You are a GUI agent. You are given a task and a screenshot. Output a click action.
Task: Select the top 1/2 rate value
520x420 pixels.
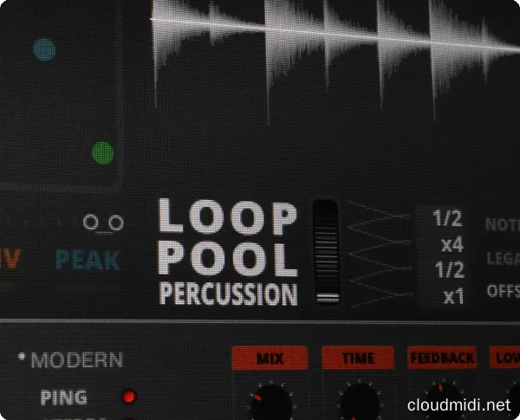coord(448,218)
